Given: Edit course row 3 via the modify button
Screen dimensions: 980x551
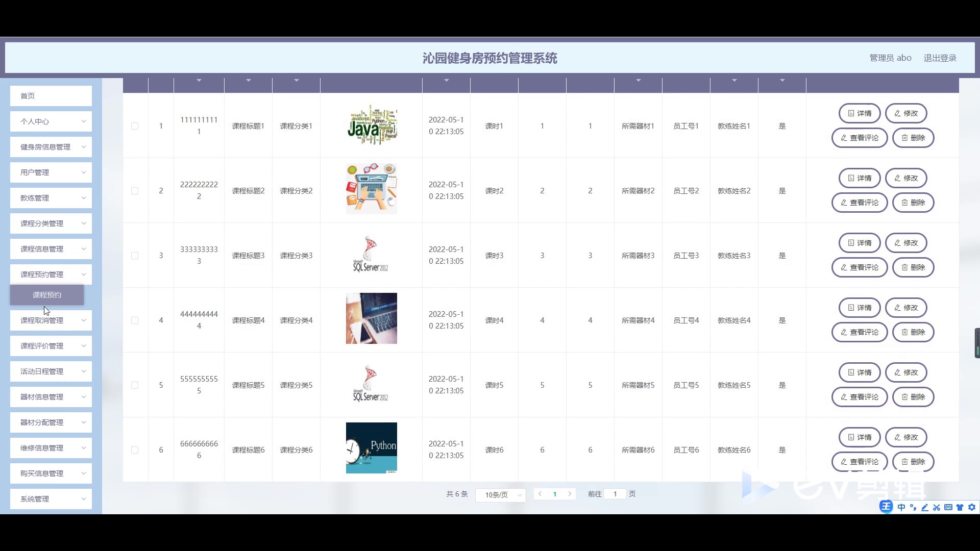Looking at the screenshot, I should tap(905, 243).
